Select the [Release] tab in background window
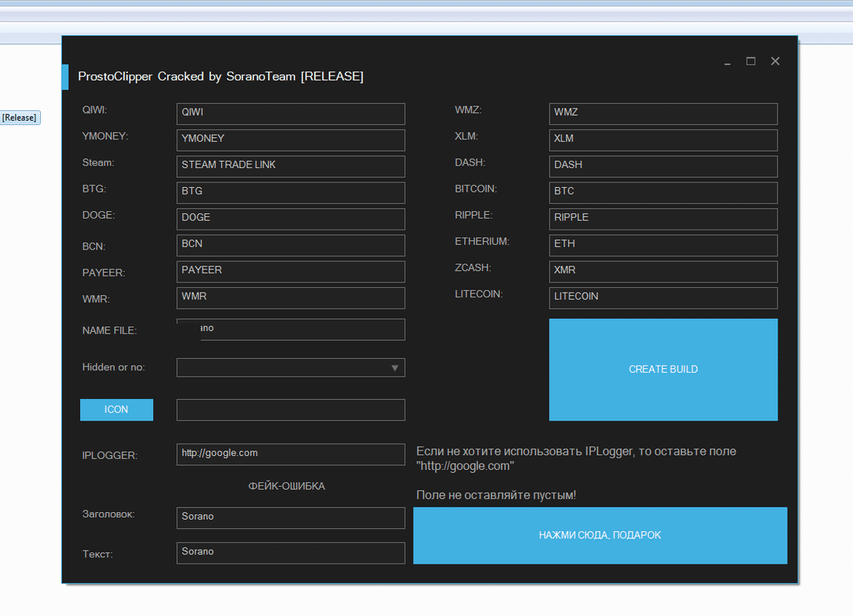Screen dimensions: 853x616 [19, 118]
